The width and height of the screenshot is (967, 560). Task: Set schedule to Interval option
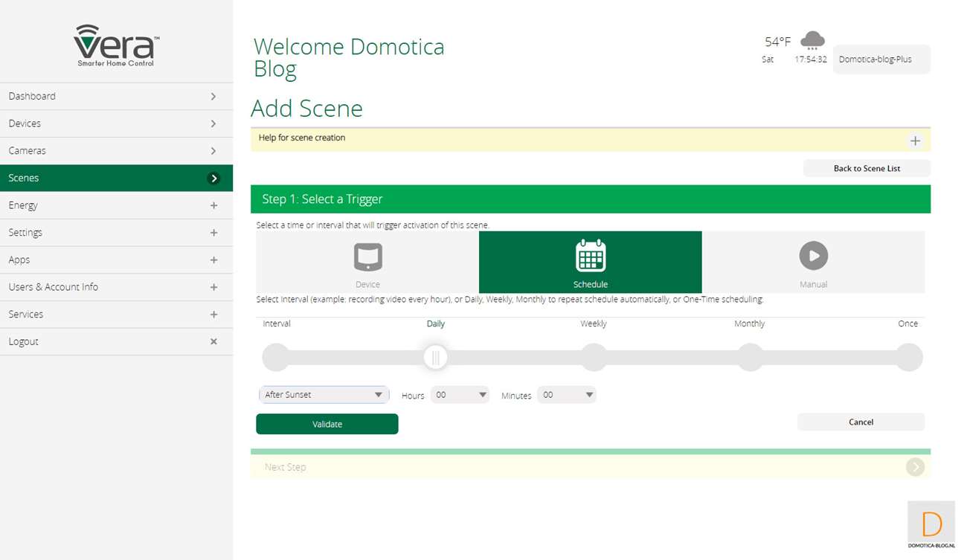click(x=276, y=357)
